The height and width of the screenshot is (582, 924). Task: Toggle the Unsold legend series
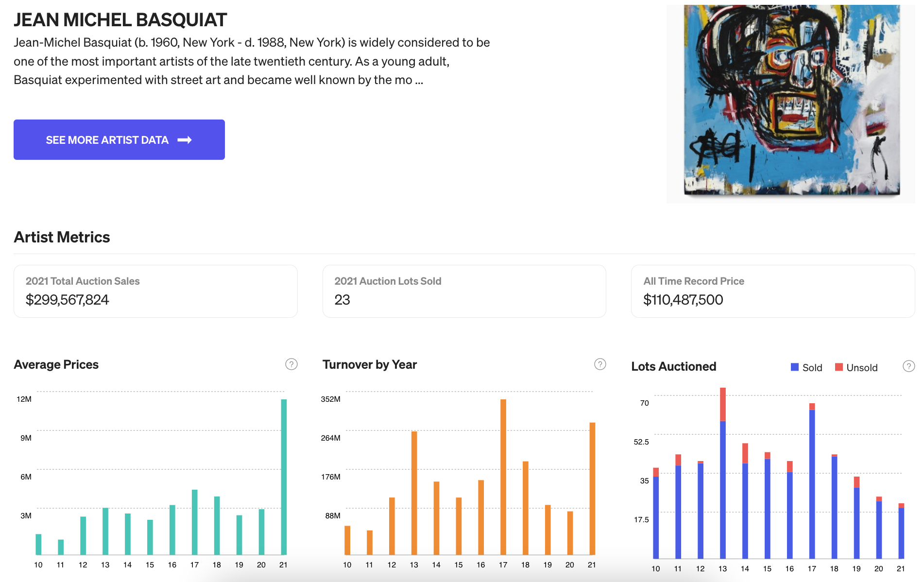coord(856,367)
